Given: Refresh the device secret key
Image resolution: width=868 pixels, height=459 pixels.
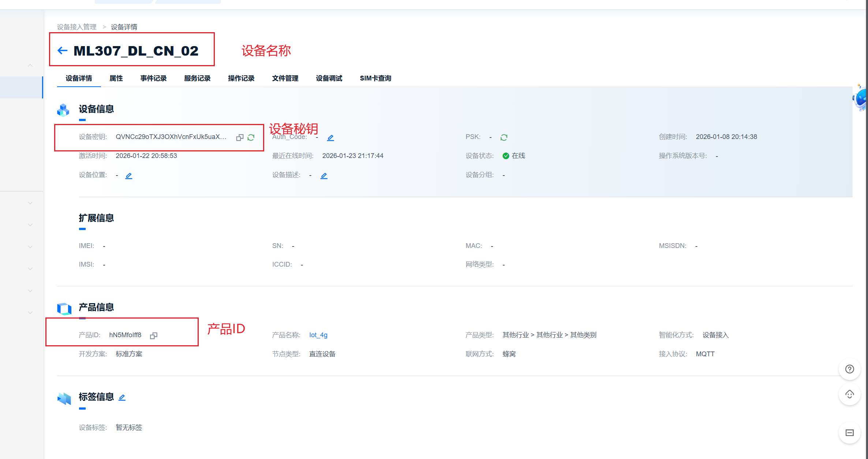Looking at the screenshot, I should (251, 138).
